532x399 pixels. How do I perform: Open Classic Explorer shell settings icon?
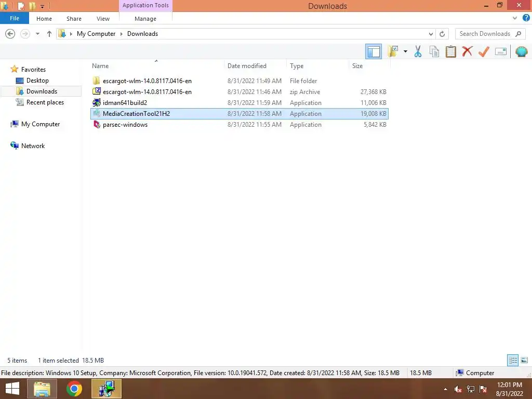pyautogui.click(x=521, y=51)
